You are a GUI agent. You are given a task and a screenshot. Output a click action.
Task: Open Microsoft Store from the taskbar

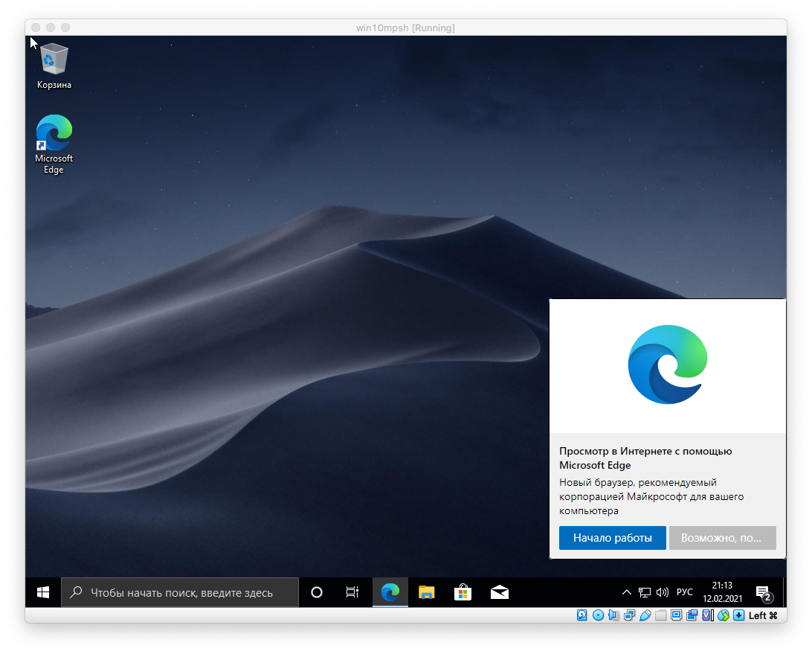tap(463, 592)
